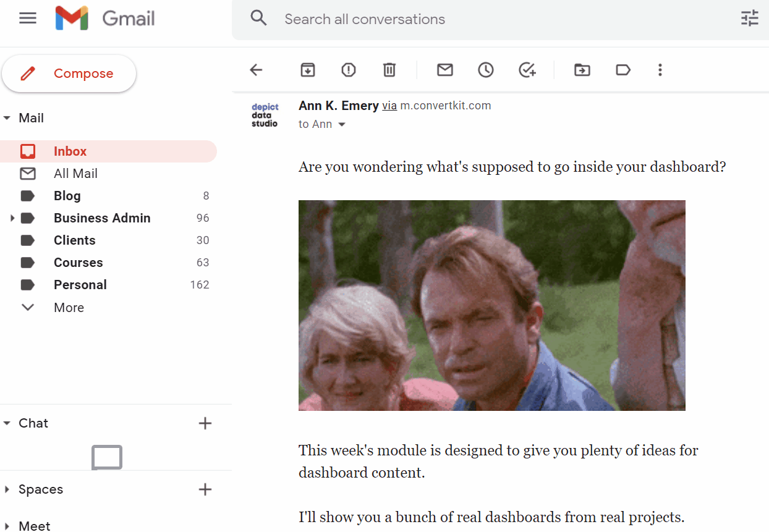Screen dimensions: 769x532
Task: Click the Gmail logo
Action: pos(104,19)
